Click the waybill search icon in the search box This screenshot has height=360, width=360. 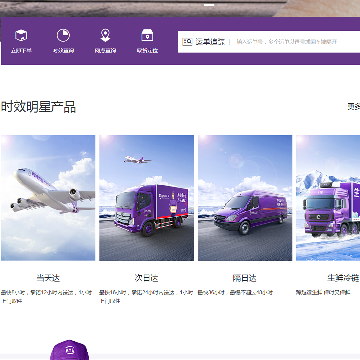[x=187, y=42]
